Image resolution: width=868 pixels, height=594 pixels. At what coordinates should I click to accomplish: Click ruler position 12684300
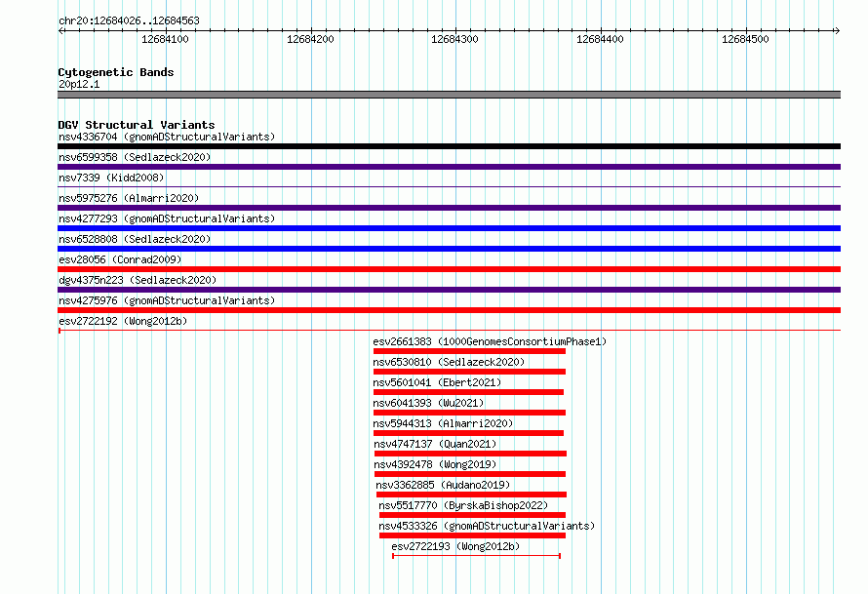pos(454,39)
